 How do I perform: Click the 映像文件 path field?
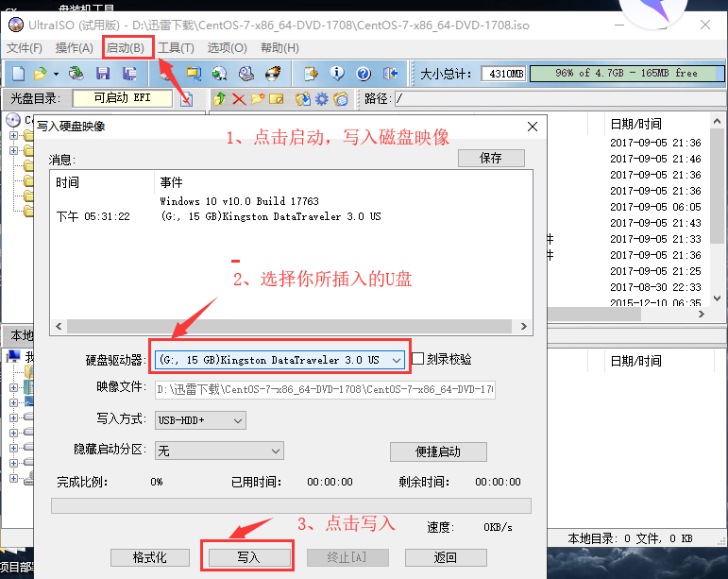(325, 389)
